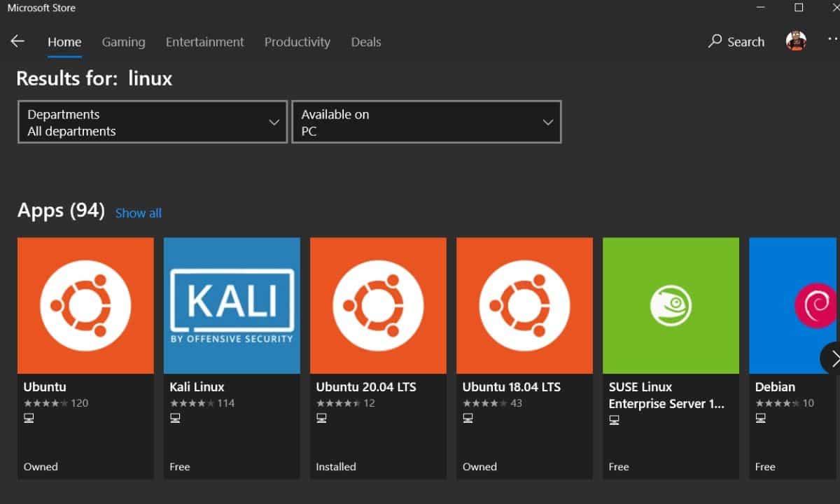Open the user profile avatar
The image size is (840, 504).
(x=796, y=41)
